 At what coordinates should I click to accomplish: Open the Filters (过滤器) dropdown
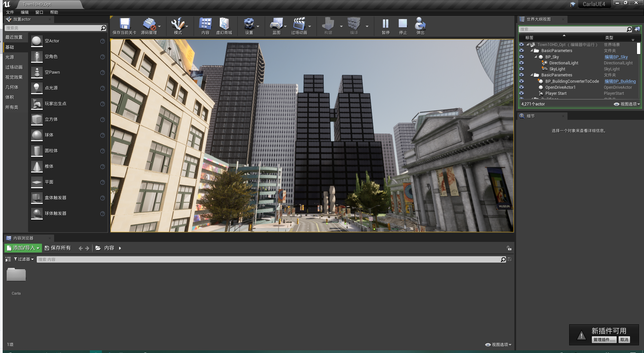click(24, 259)
